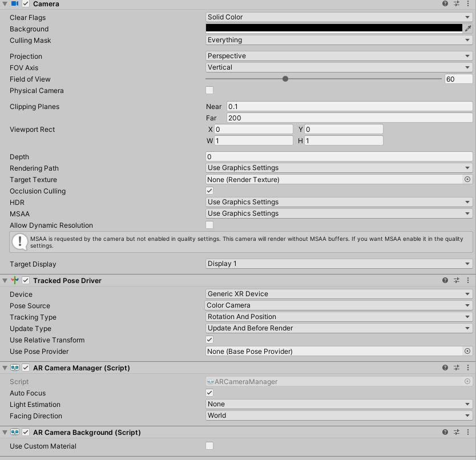This screenshot has width=476, height=460.
Task: Open the Camera component help documentation
Action: pos(444,4)
